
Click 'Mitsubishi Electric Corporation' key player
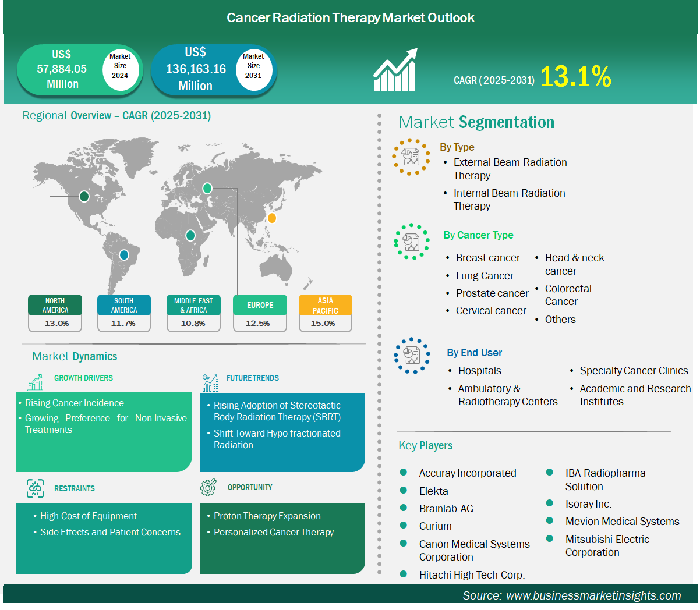[607, 545]
